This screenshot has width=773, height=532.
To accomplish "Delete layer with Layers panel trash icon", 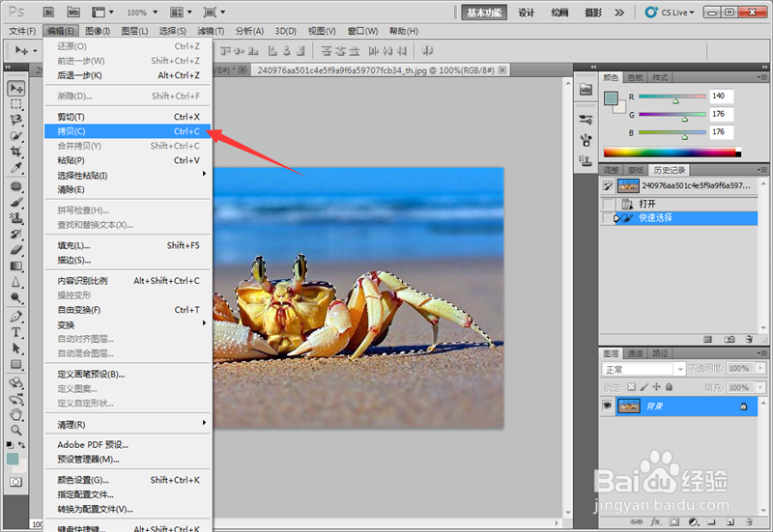I will (750, 521).
